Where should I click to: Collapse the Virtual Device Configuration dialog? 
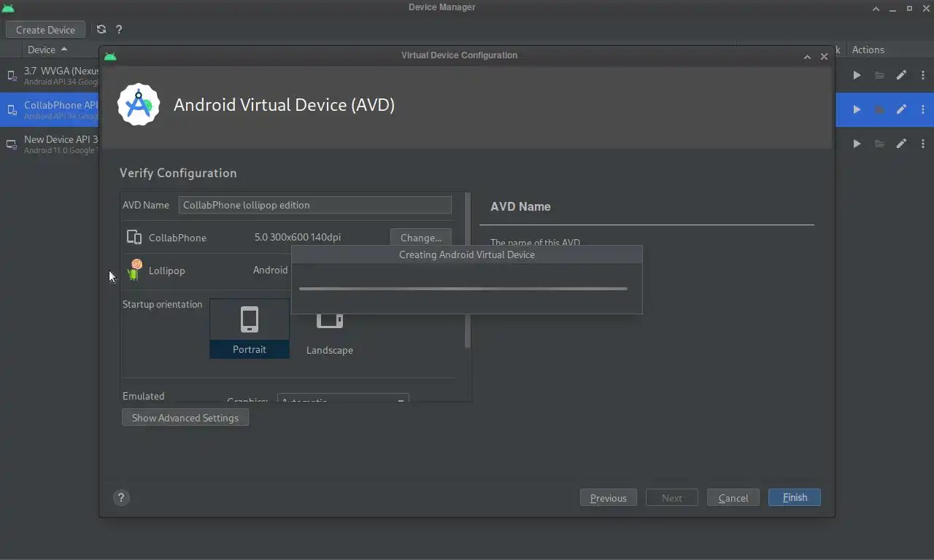coord(807,56)
